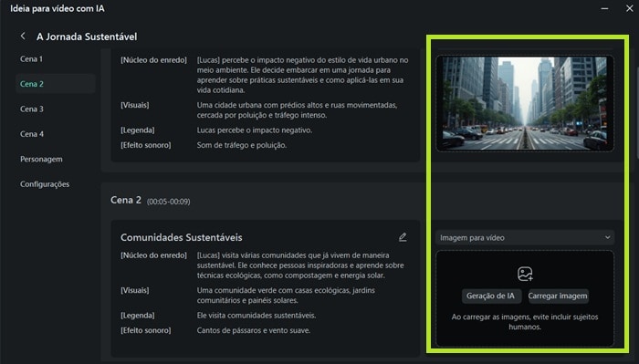The width and height of the screenshot is (639, 364).
Task: Click the add-image icon above Geração de IA
Action: pyautogui.click(x=525, y=274)
